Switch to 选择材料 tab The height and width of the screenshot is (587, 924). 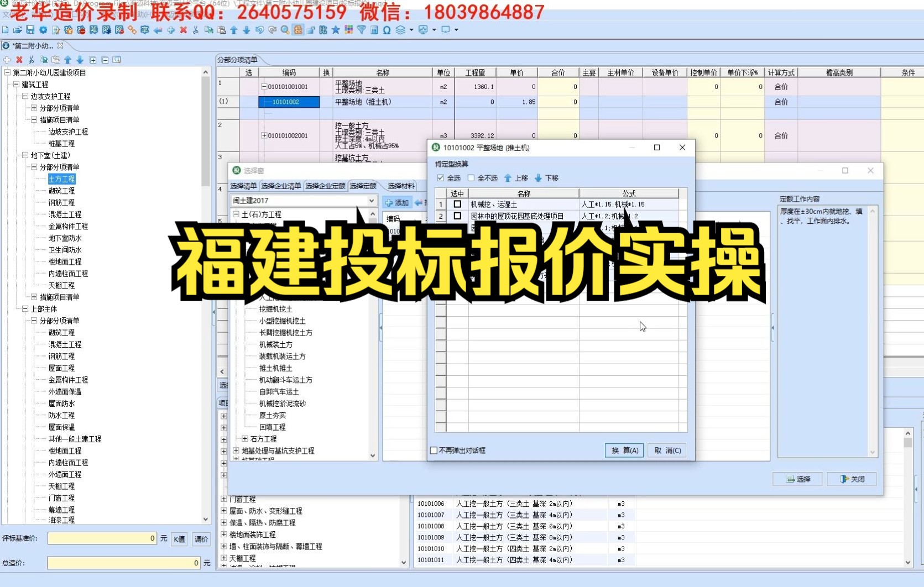point(401,186)
